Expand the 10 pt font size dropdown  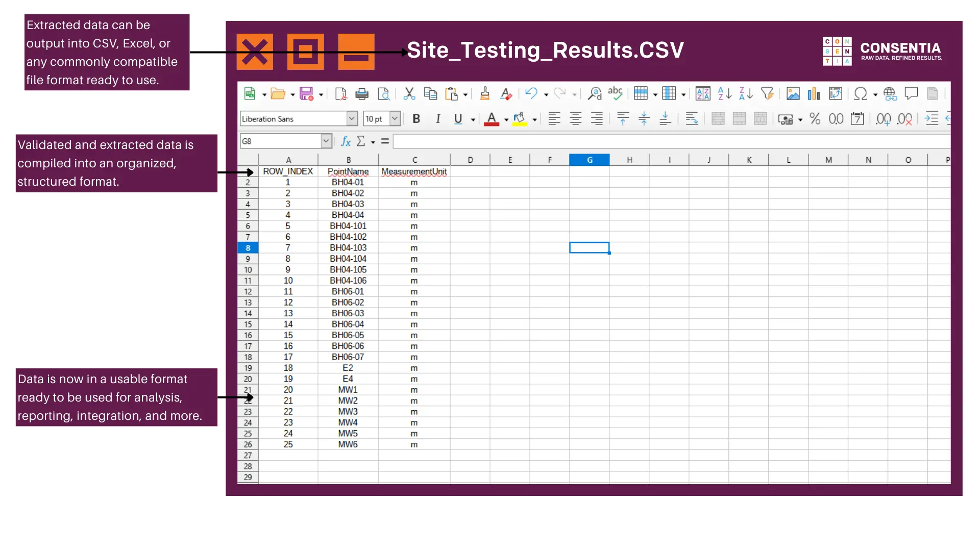click(x=395, y=119)
